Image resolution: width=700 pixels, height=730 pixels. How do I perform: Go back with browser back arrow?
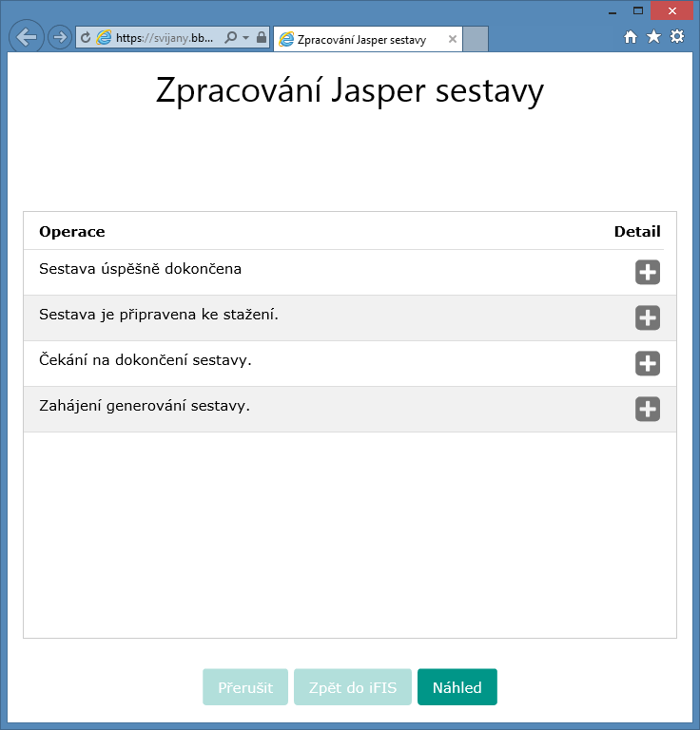(x=27, y=37)
